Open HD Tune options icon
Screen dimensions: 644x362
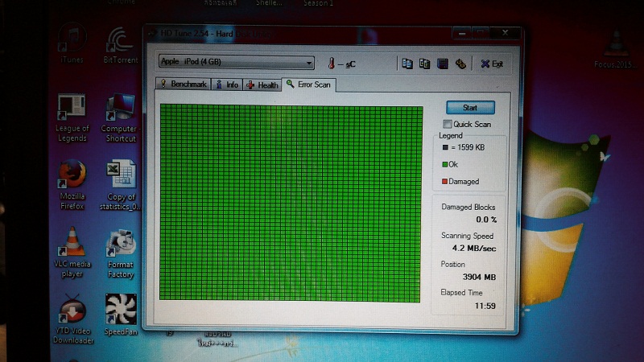point(460,64)
